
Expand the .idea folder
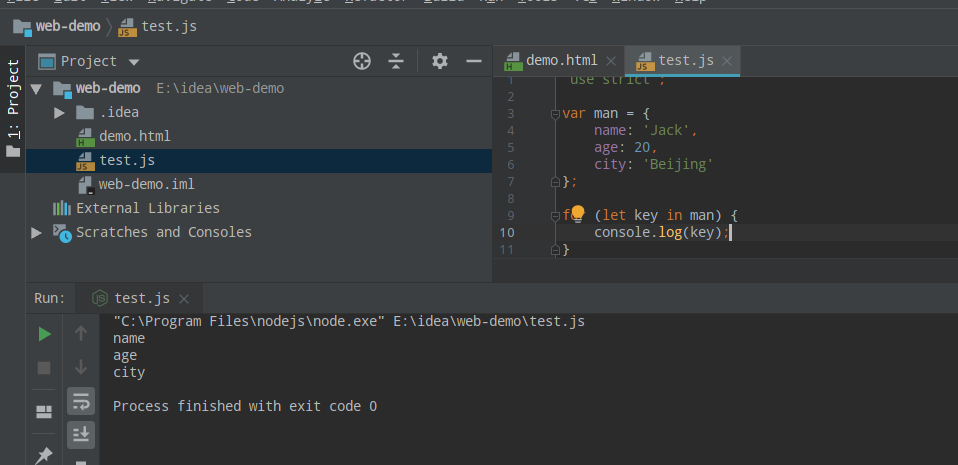(x=59, y=113)
